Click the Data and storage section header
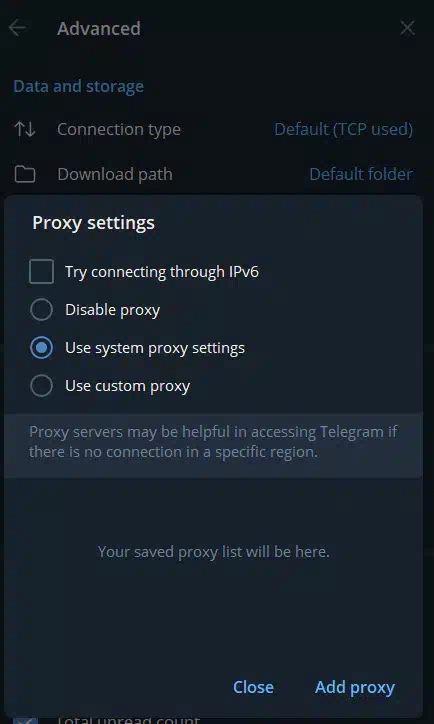The image size is (434, 724). tap(78, 86)
